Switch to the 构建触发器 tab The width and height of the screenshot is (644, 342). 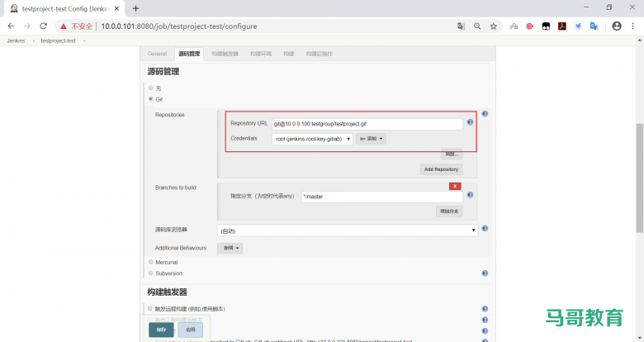[x=225, y=54]
